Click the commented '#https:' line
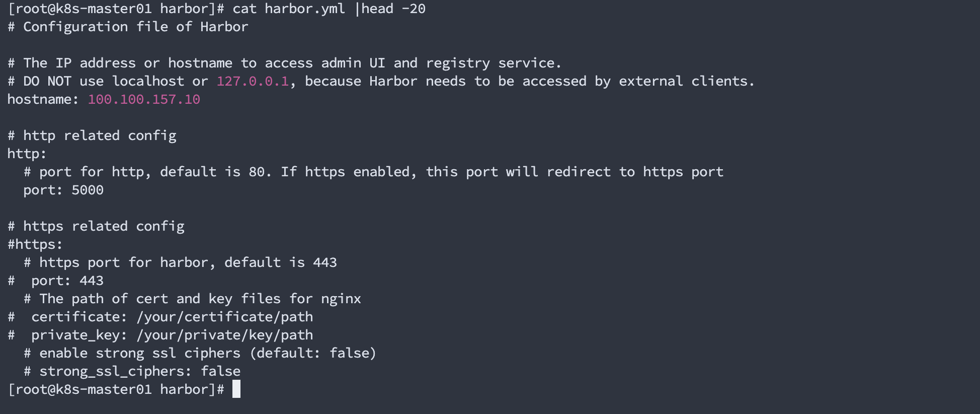This screenshot has width=980, height=414. [35, 244]
